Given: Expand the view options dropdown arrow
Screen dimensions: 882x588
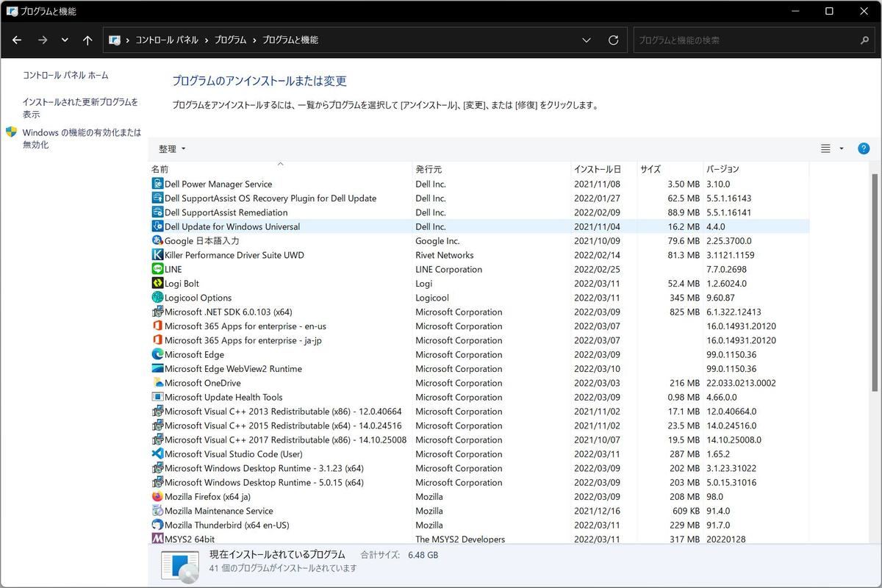Looking at the screenshot, I should pyautogui.click(x=842, y=148).
